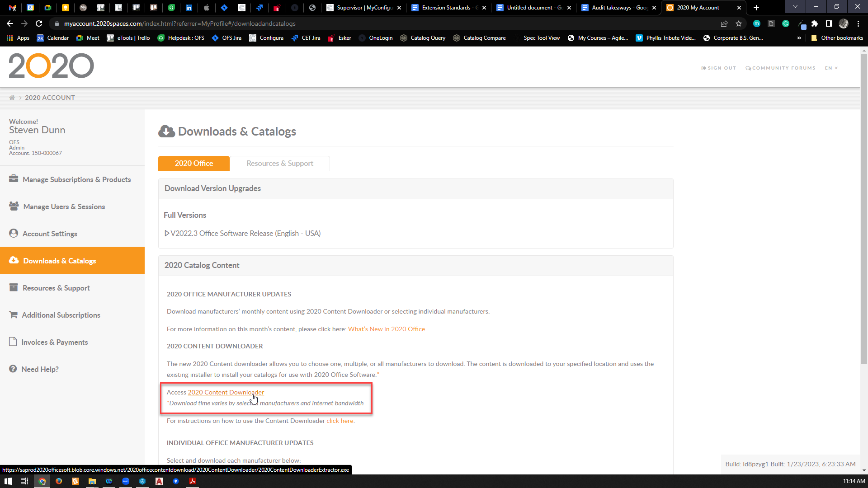Open Windows Start menu
Screen dimensions: 868x488
pos(8,481)
